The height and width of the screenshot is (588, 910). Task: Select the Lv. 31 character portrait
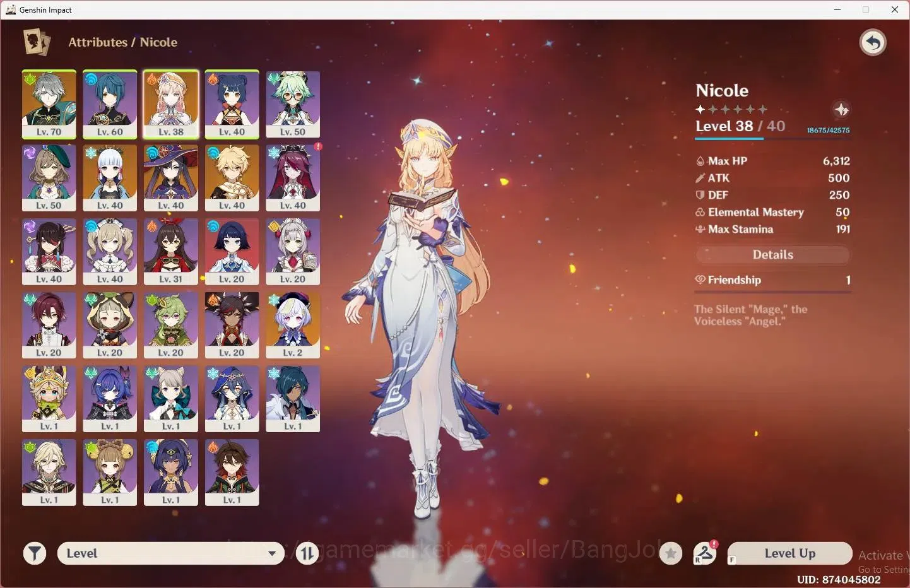point(171,252)
